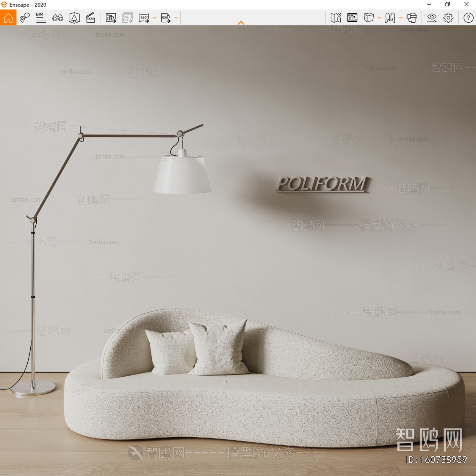Expand the EXE export dropdown arrow
The height and width of the screenshot is (476, 476).
[176, 18]
